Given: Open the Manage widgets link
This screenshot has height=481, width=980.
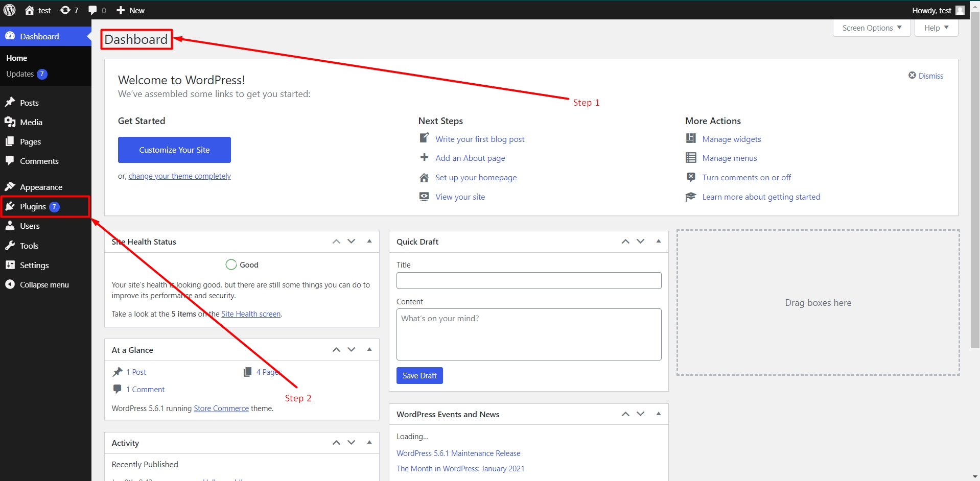Looking at the screenshot, I should pos(731,139).
